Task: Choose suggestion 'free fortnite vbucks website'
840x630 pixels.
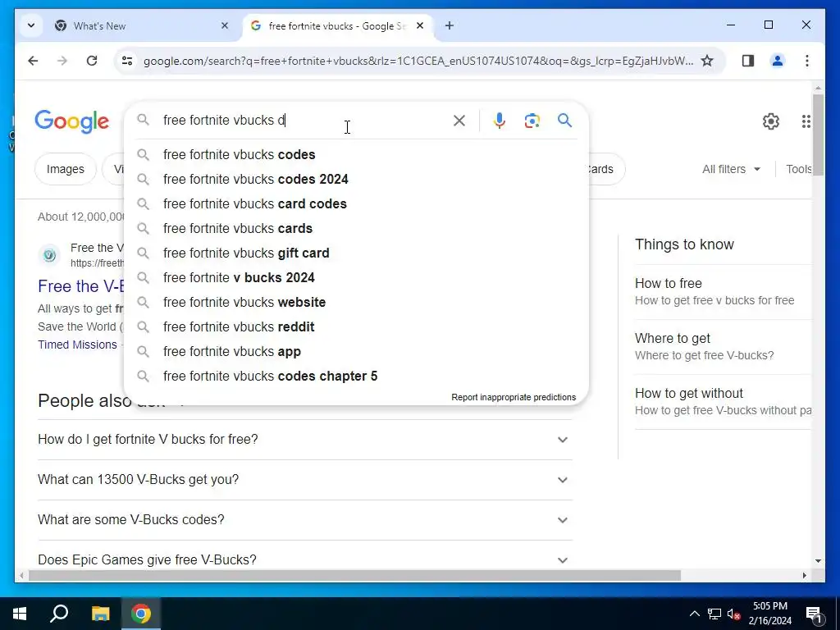Action: [x=356, y=303]
